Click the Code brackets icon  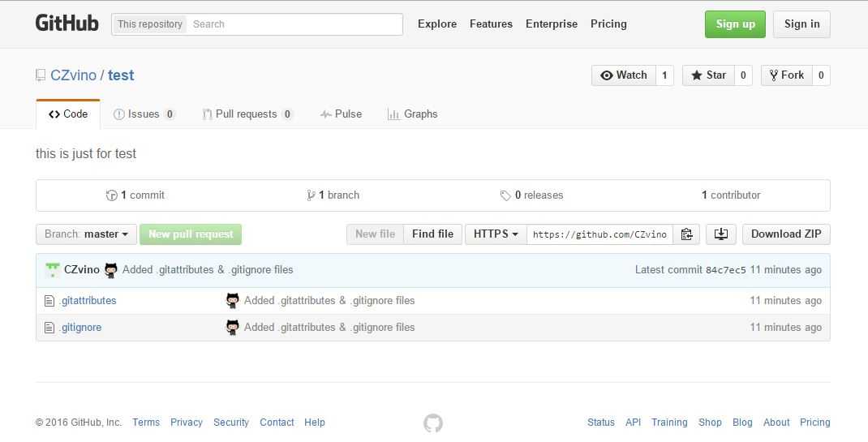click(x=54, y=114)
